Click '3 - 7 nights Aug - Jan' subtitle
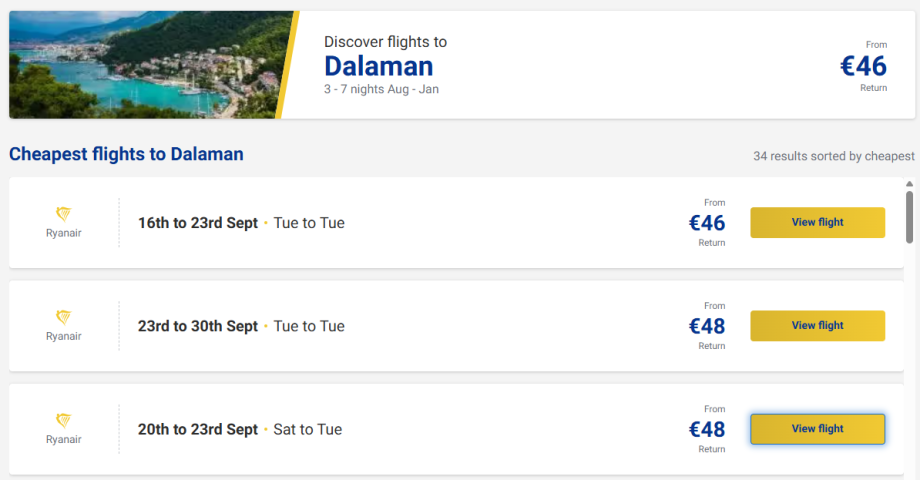 381,89
